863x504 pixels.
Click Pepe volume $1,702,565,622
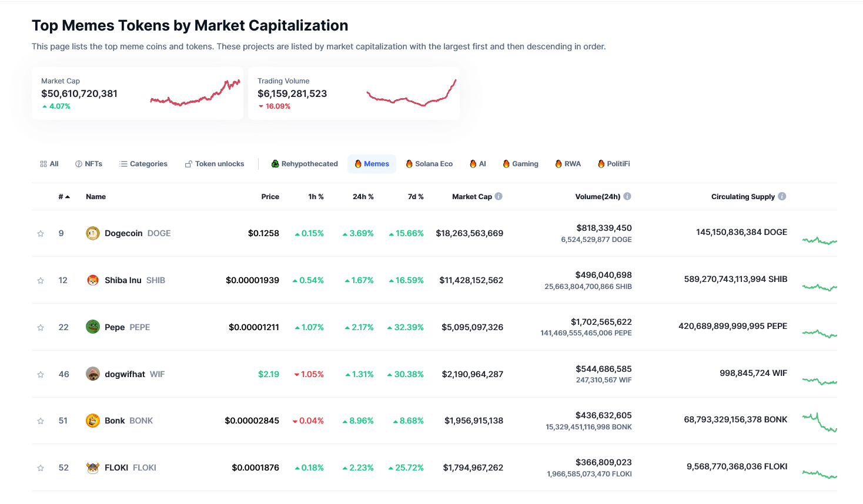click(601, 322)
